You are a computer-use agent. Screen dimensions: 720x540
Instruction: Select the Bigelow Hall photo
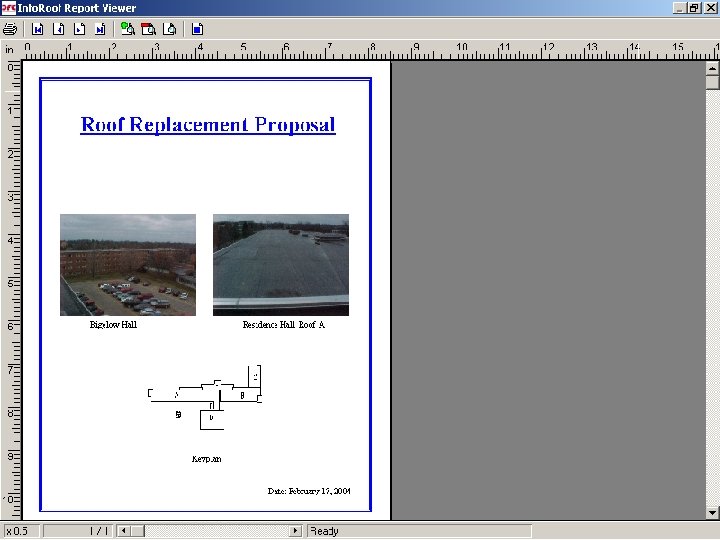[x=128, y=264]
